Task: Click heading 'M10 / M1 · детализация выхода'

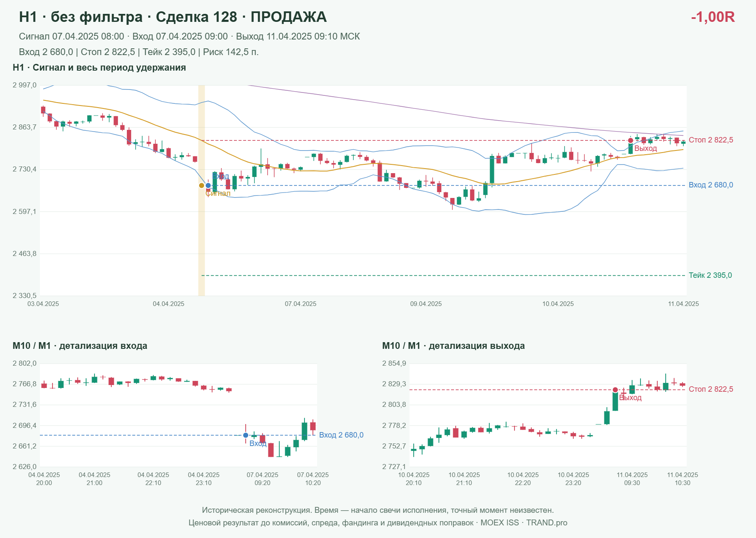Action: click(x=454, y=346)
